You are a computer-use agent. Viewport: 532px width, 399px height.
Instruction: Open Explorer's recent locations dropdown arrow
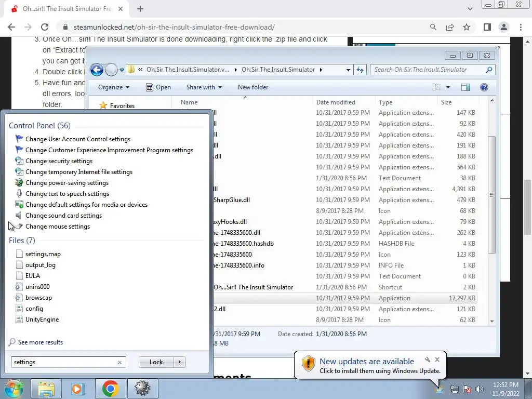click(122, 70)
